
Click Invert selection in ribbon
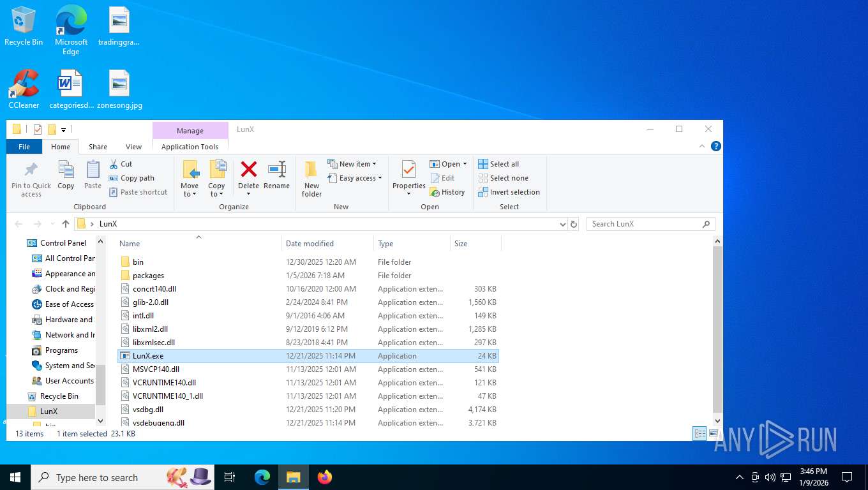[509, 192]
